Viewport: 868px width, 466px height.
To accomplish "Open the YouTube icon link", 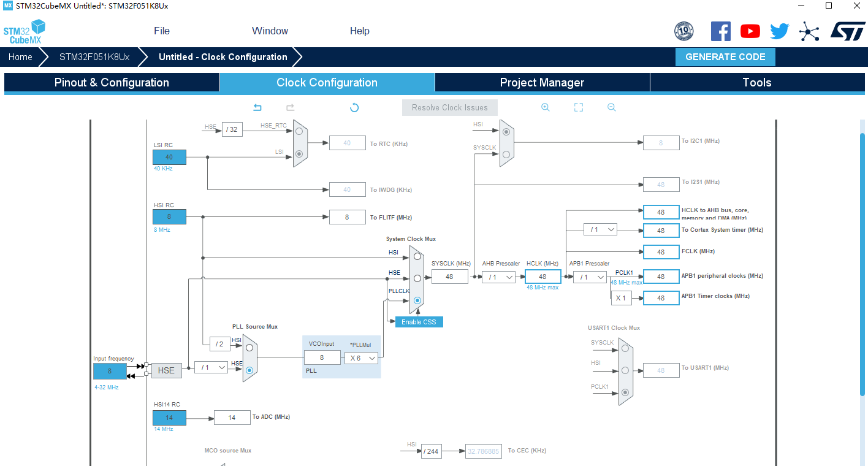I will tap(750, 31).
